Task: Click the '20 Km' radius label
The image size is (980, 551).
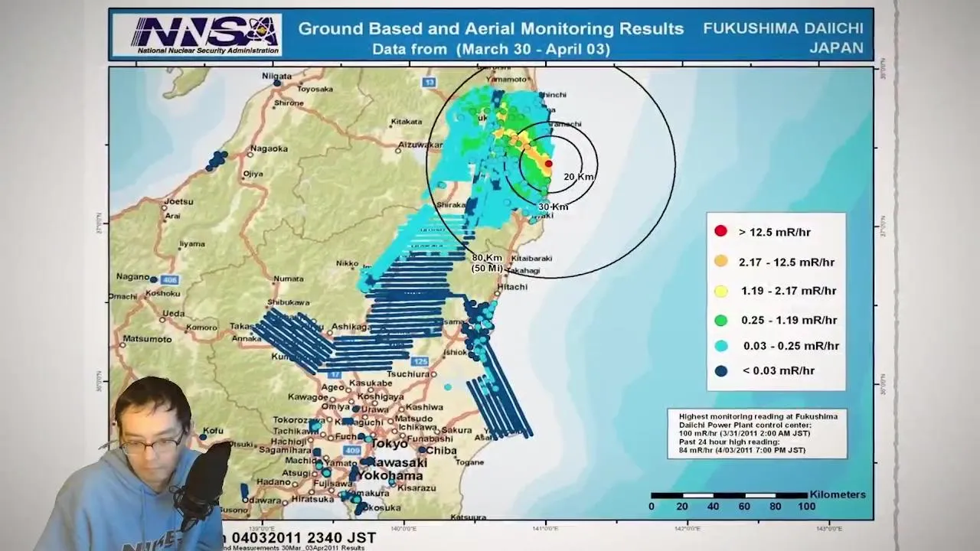Action: point(579,177)
